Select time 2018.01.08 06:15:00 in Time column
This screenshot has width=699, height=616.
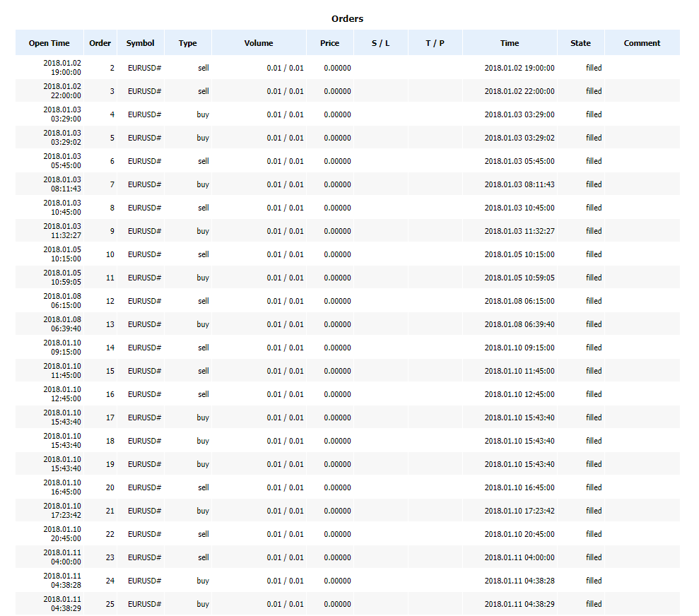(x=519, y=301)
